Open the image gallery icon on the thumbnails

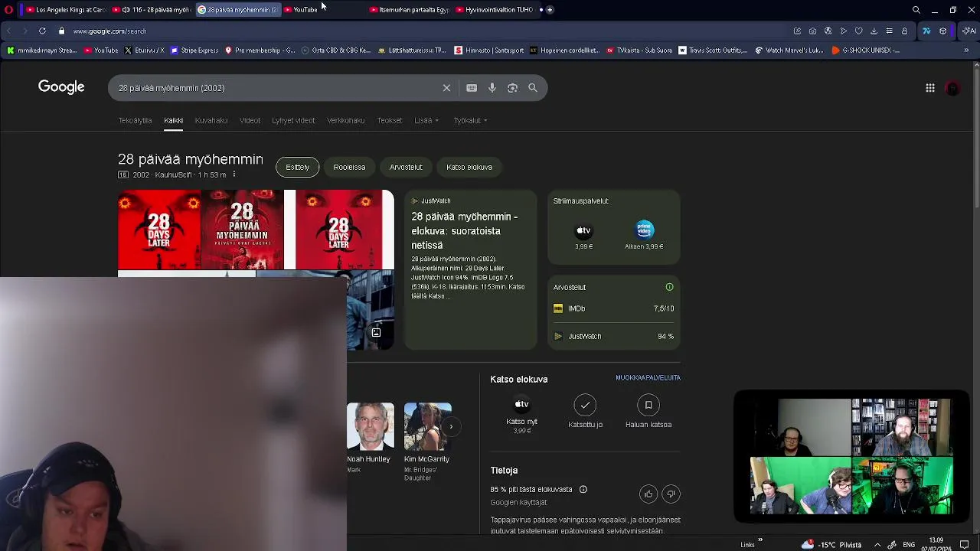[x=376, y=332]
